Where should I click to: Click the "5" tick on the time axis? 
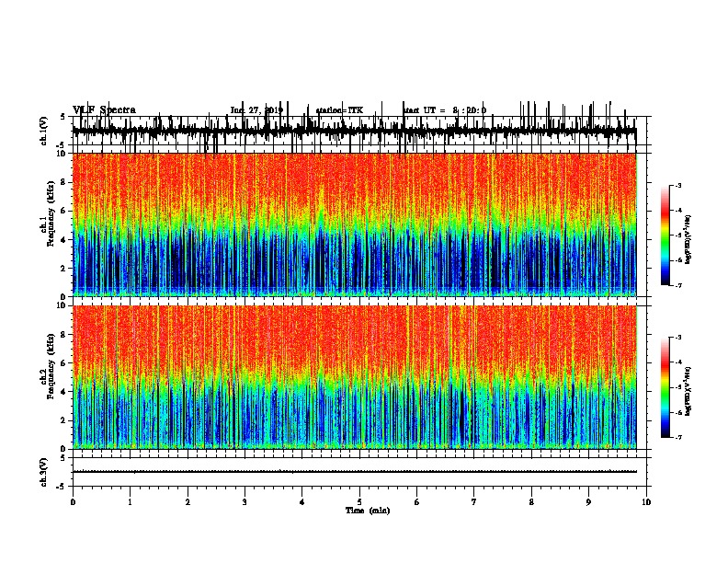(x=359, y=502)
